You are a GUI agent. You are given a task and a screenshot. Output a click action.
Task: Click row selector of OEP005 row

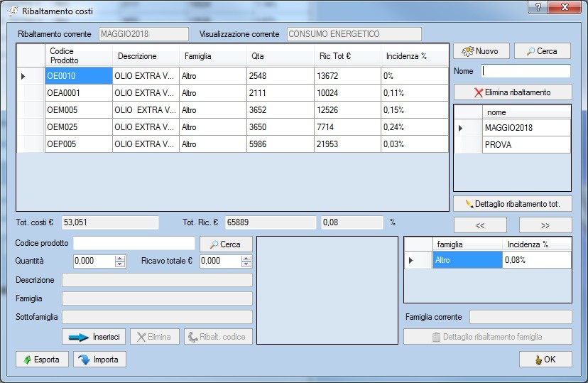pos(31,144)
